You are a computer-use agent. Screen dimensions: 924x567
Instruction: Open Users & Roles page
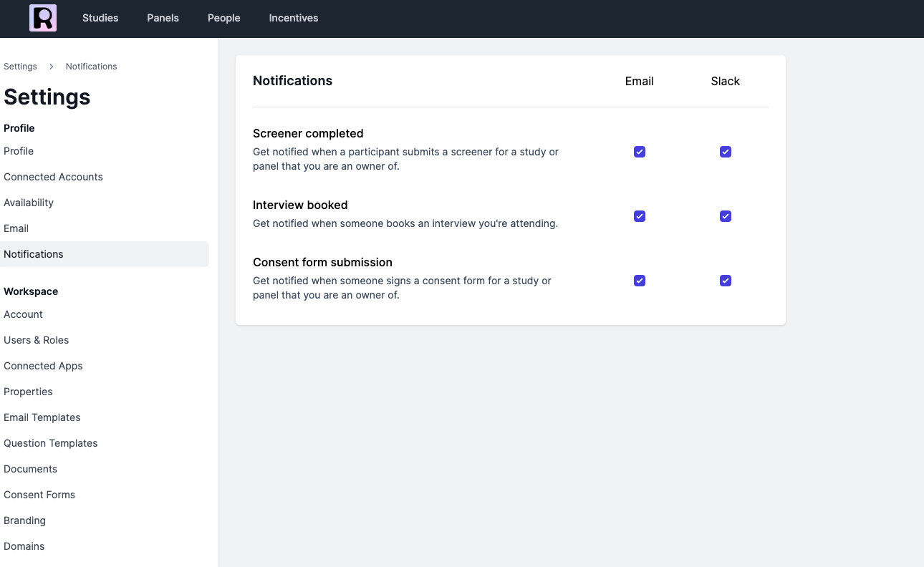[x=37, y=340]
